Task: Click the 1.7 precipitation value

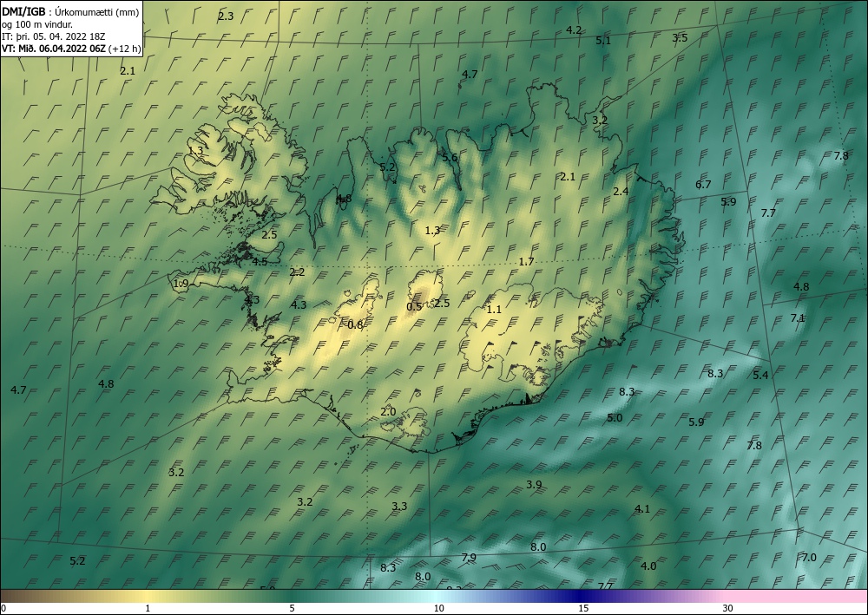Action: coord(527,261)
